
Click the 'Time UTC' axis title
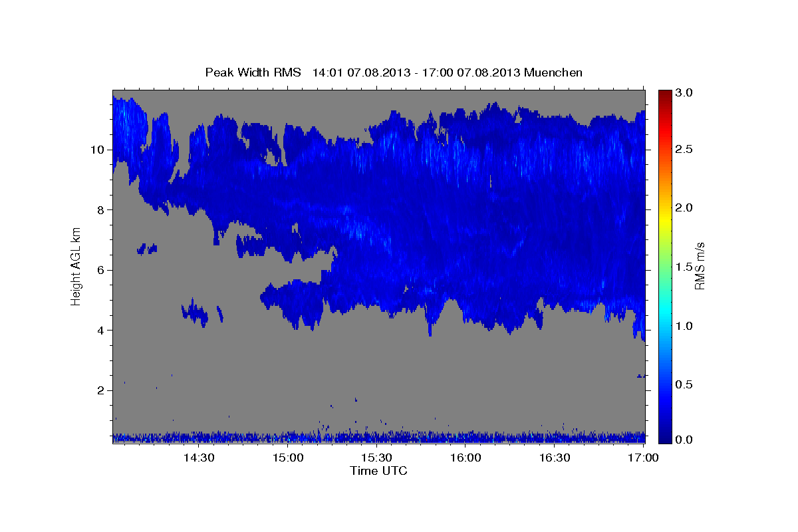click(378, 471)
